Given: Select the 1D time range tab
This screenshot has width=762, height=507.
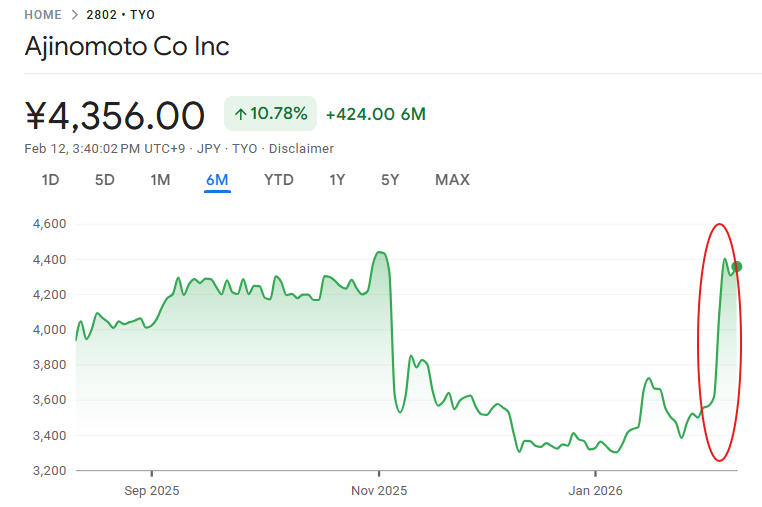Looking at the screenshot, I should 50,180.
